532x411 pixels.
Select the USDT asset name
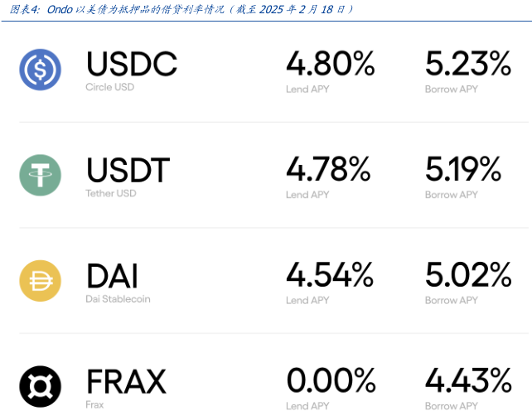[x=128, y=171]
